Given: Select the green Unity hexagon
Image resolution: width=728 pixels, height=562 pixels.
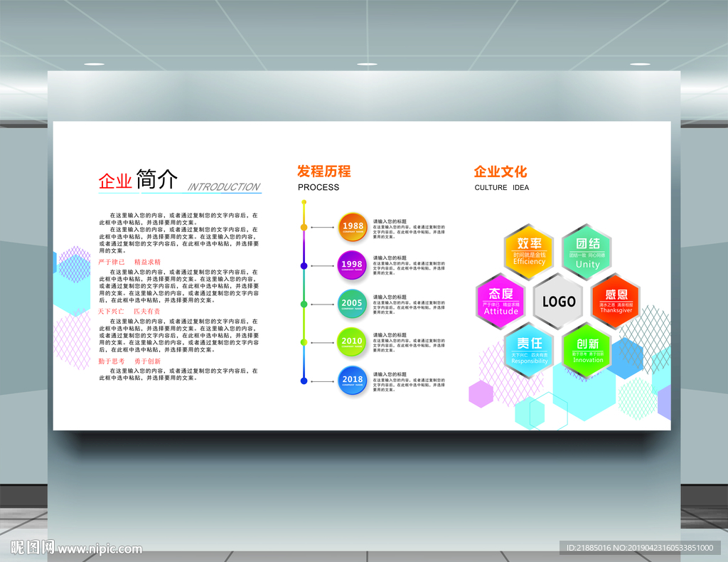Looking at the screenshot, I should 587,252.
